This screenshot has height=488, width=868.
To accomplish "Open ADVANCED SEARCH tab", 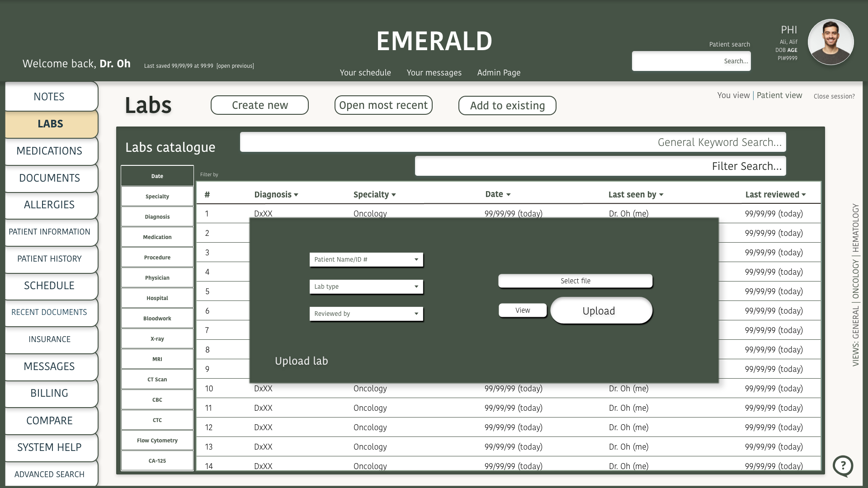I will tap(51, 474).
